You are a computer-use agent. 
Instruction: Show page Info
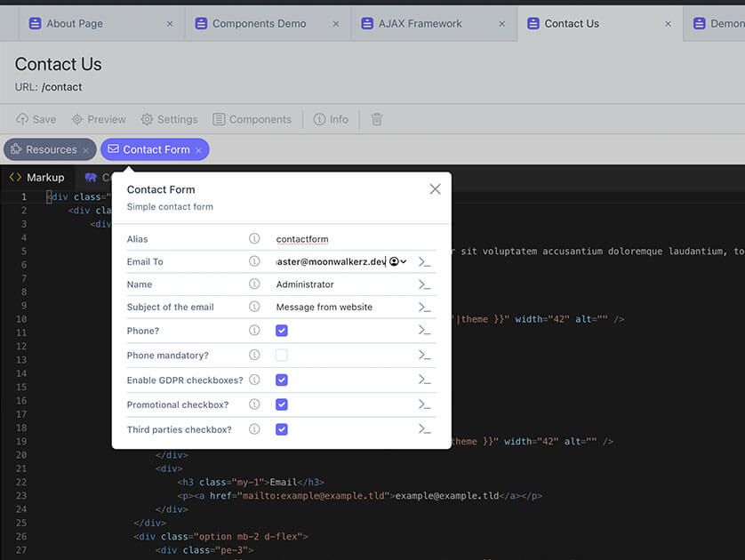pos(331,119)
